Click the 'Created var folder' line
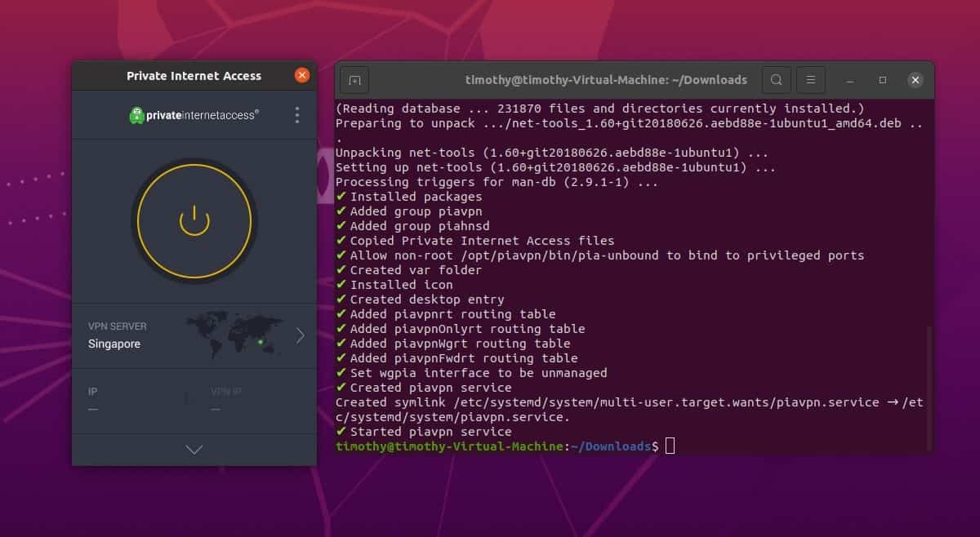Viewport: 980px width, 537px height. (x=409, y=269)
